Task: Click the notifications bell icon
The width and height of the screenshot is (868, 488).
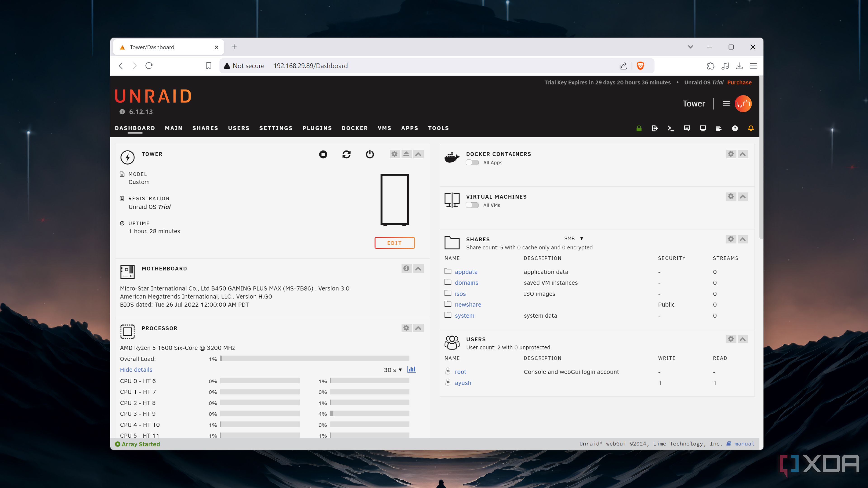Action: 751,128
